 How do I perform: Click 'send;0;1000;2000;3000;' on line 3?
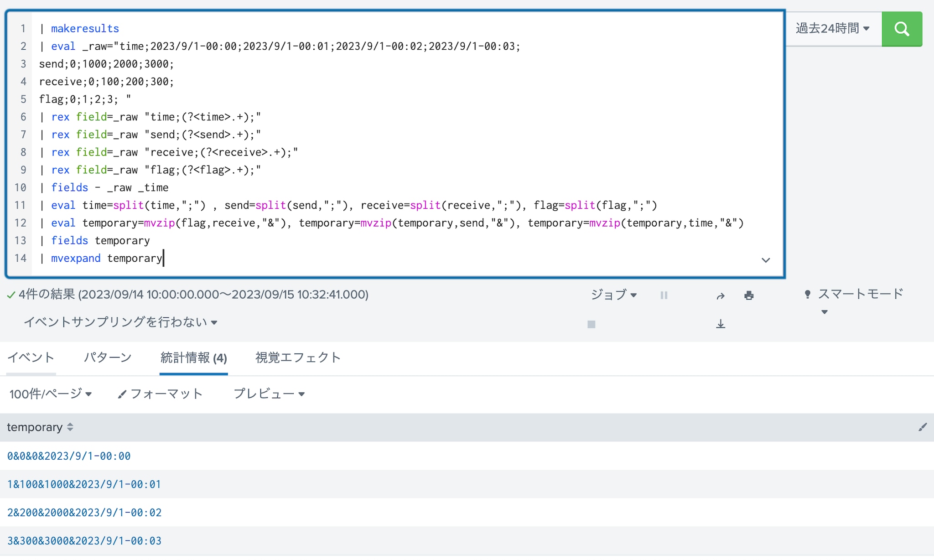tap(107, 64)
